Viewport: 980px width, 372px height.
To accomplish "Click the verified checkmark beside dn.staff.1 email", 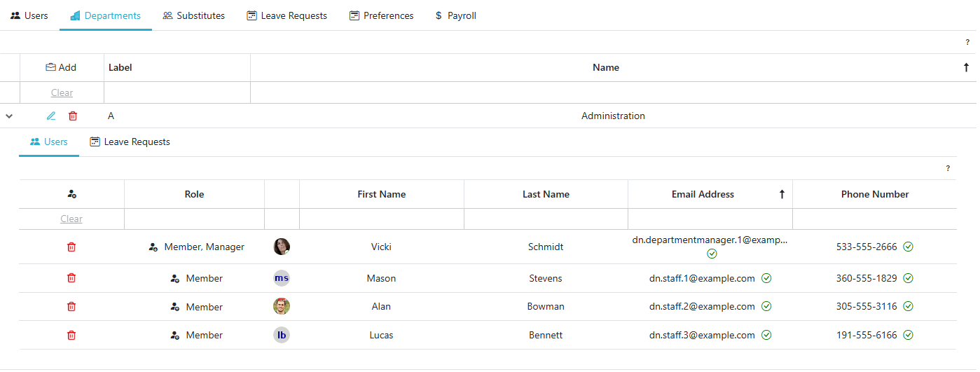I will (766, 278).
